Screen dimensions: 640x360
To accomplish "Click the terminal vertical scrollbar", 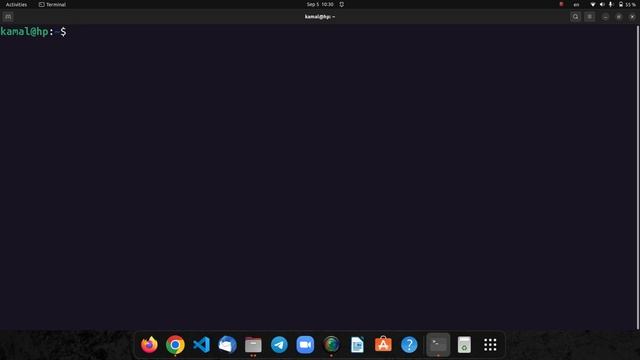I will (638, 177).
